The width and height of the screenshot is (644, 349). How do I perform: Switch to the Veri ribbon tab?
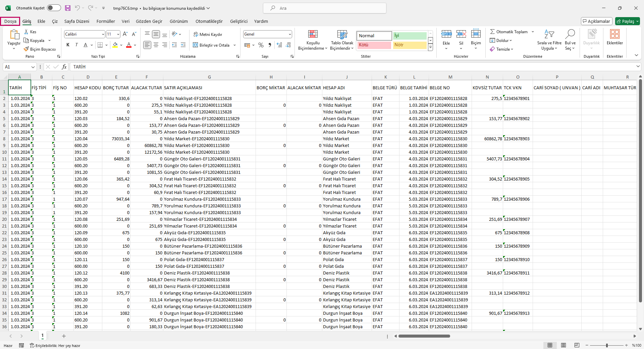tap(125, 21)
